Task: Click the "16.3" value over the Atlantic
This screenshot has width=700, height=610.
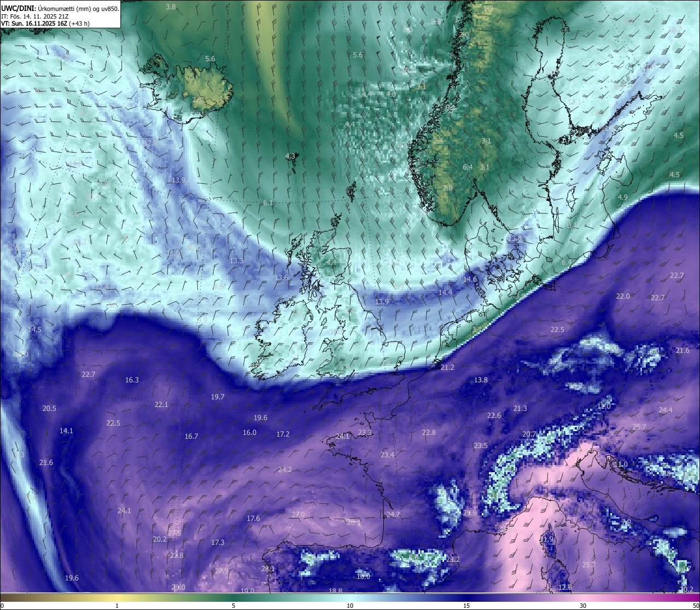Action: pos(132,380)
